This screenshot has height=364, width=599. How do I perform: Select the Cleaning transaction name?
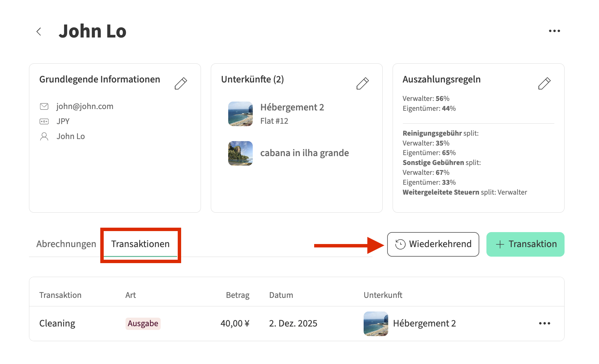(x=57, y=323)
